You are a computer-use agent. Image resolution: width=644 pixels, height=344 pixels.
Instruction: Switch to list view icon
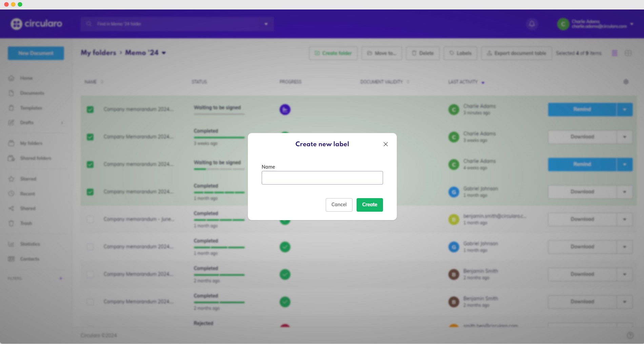point(615,53)
